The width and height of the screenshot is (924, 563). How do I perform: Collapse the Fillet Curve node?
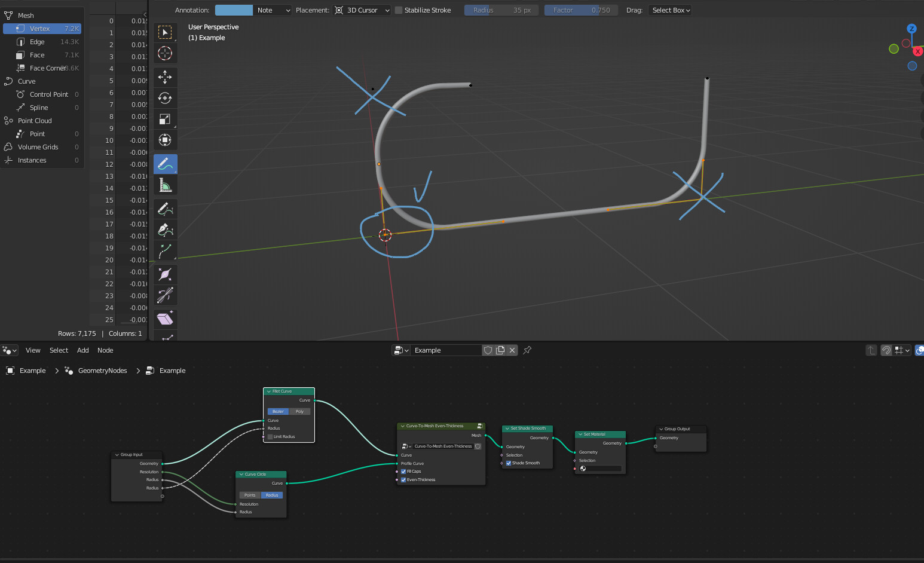point(269,391)
